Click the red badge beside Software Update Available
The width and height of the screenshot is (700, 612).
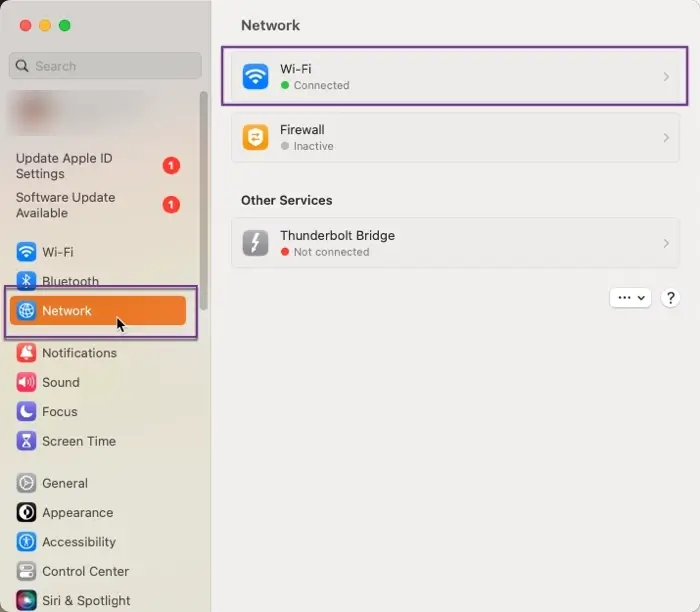[x=171, y=205]
